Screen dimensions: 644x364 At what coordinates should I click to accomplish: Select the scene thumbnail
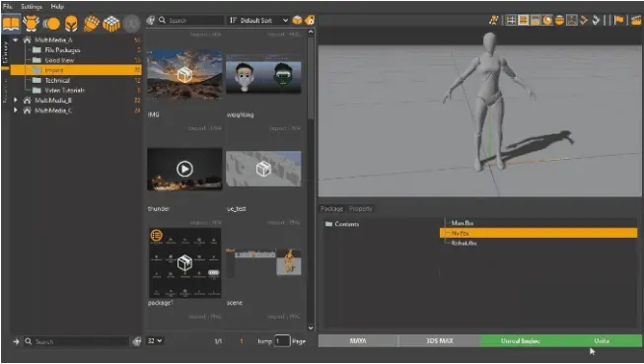tap(263, 262)
